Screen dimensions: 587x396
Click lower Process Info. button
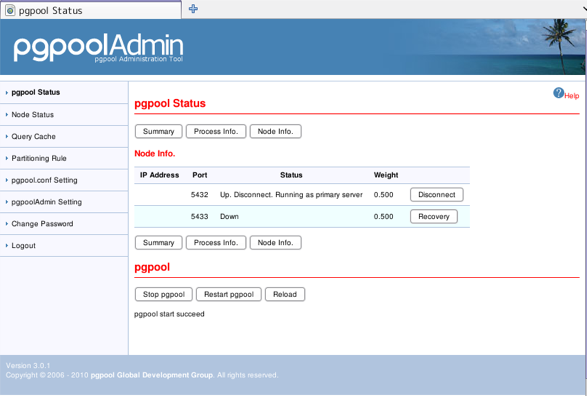(216, 243)
